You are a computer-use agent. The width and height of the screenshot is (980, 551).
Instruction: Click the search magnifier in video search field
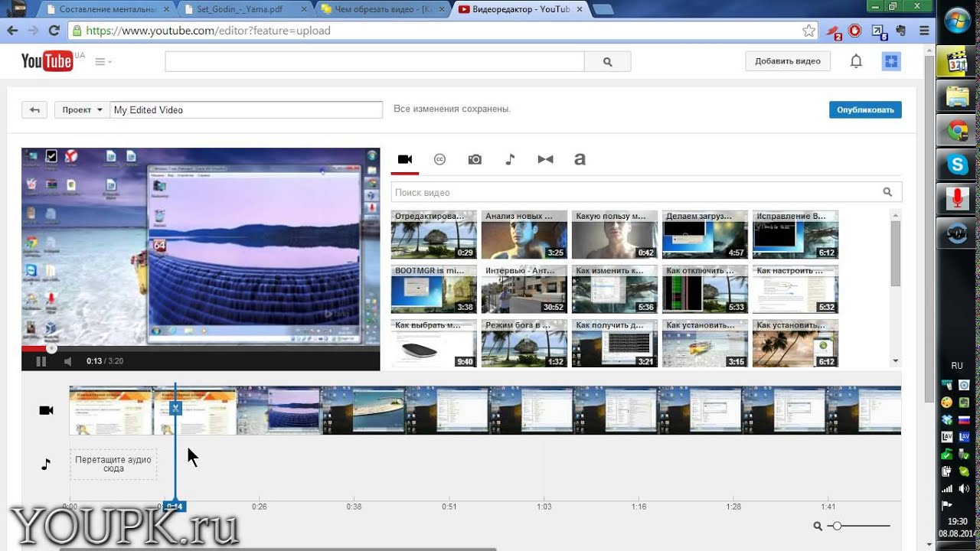[887, 192]
